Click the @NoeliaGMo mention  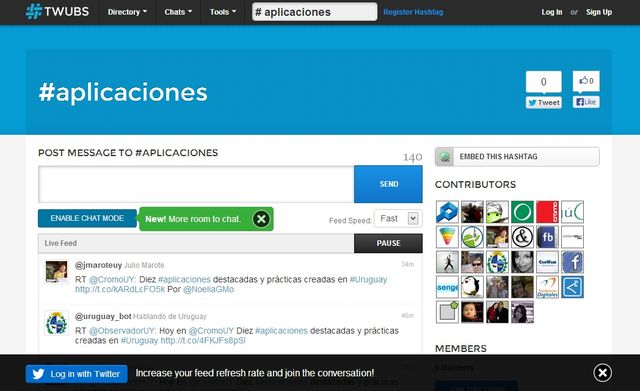[x=208, y=289]
